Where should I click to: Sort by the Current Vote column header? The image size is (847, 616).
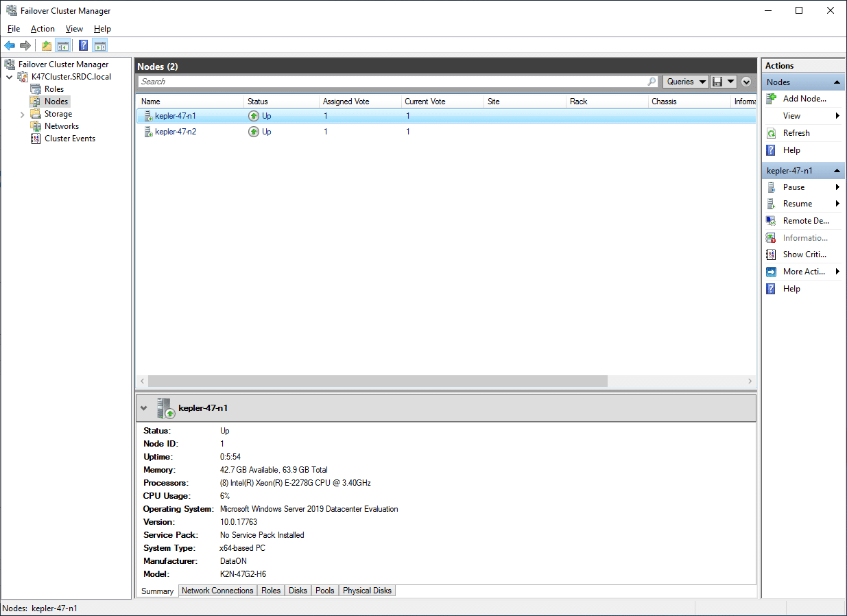442,102
